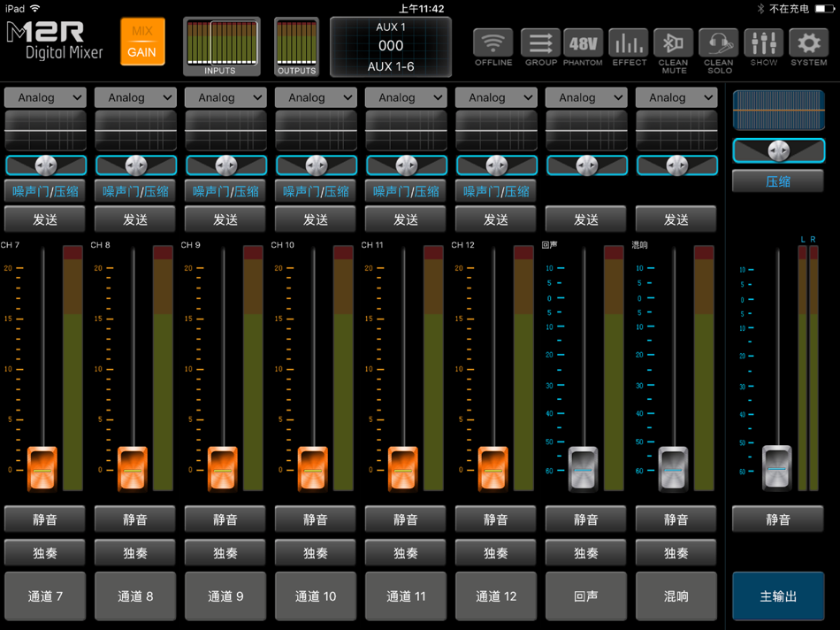Click 发送 button for 回声 channel
The image size is (840, 630).
pyautogui.click(x=586, y=219)
